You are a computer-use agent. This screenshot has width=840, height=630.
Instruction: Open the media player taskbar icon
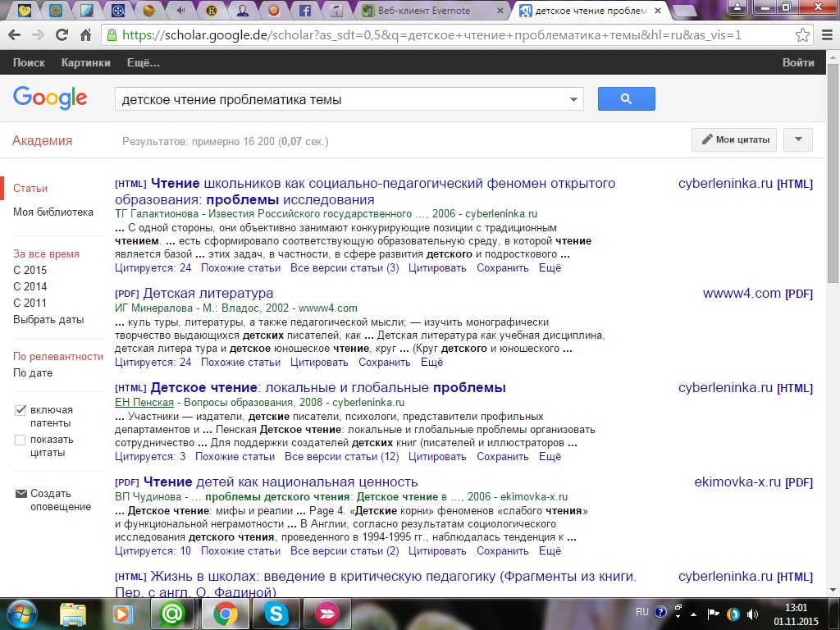pos(121,614)
